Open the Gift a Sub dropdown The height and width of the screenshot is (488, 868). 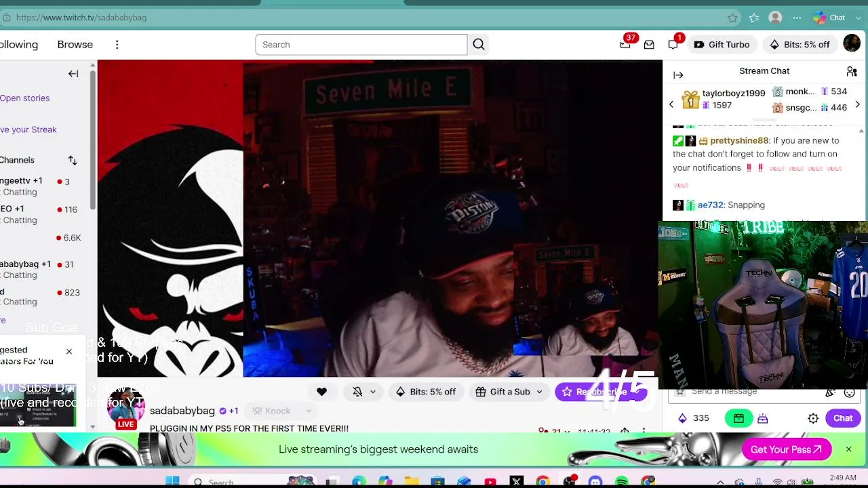click(x=509, y=392)
